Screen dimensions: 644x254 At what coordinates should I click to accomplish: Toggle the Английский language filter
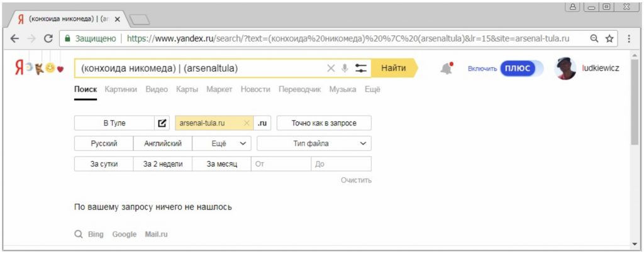pyautogui.click(x=163, y=143)
